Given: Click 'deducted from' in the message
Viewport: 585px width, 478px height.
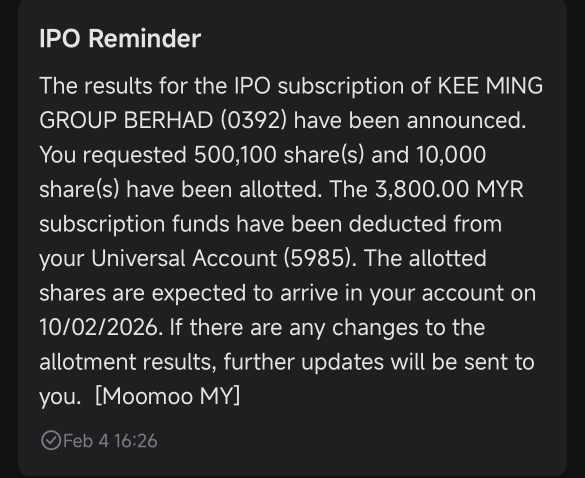Looking at the screenshot, I should 425,224.
